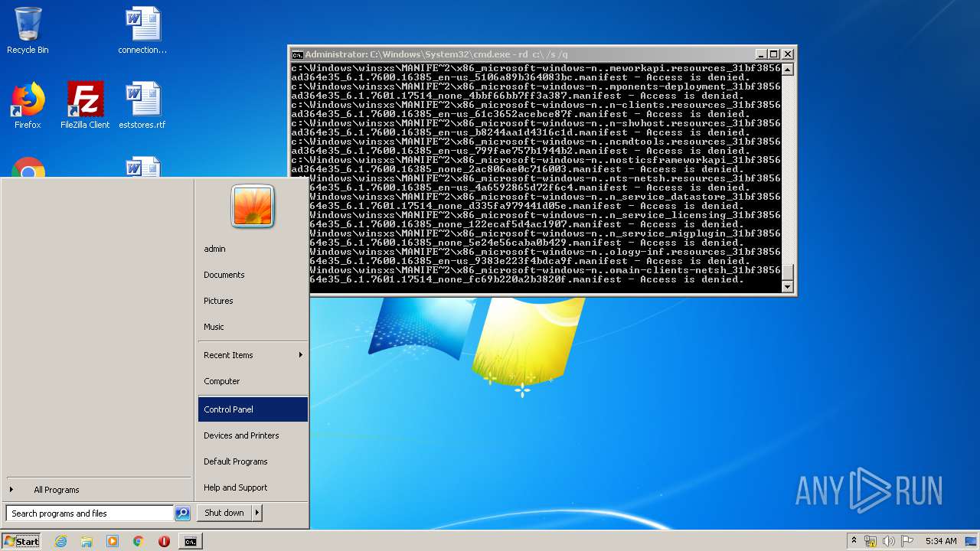Open Windows Explorer folder taskbar icon
This screenshot has height=551, width=980.
pos(87,541)
